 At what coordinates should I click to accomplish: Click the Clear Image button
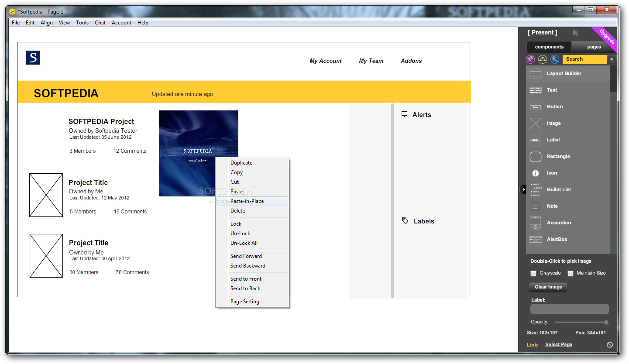pos(548,287)
